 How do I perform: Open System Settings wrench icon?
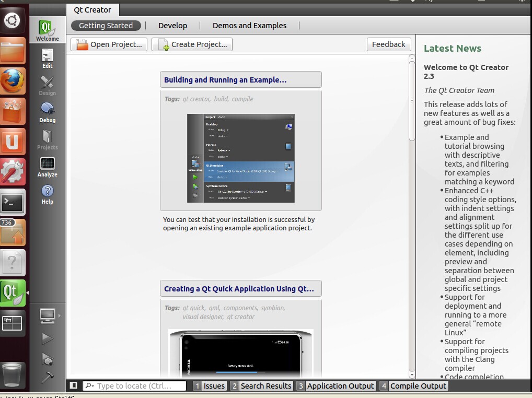(13, 171)
